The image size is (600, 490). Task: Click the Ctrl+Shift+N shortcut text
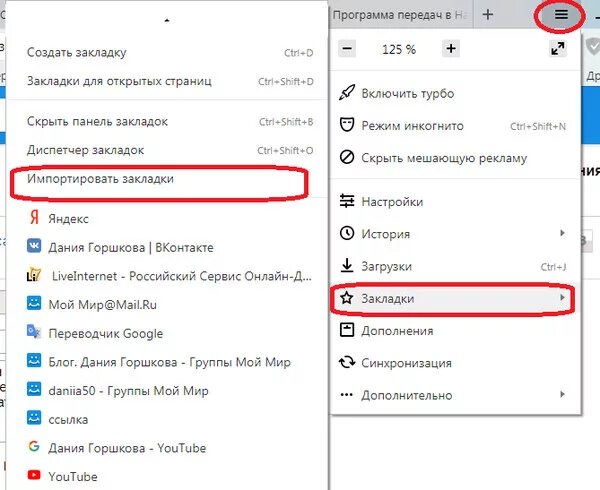(x=538, y=126)
